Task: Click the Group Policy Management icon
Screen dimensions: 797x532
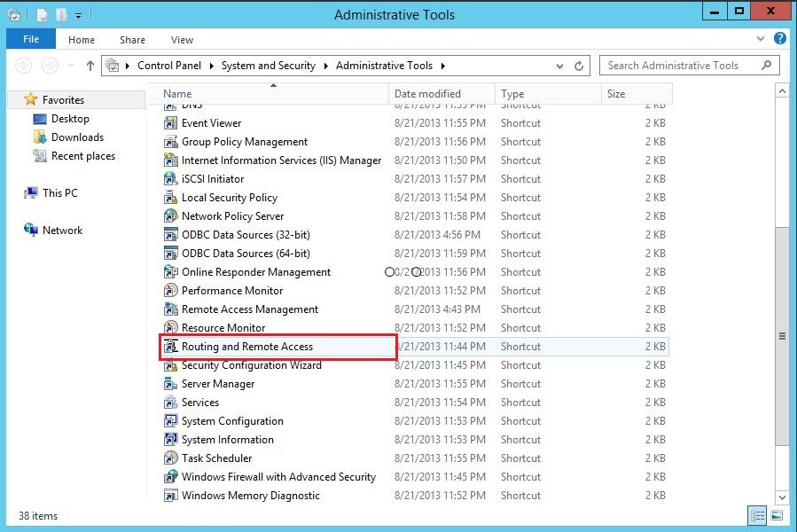Action: click(x=171, y=142)
